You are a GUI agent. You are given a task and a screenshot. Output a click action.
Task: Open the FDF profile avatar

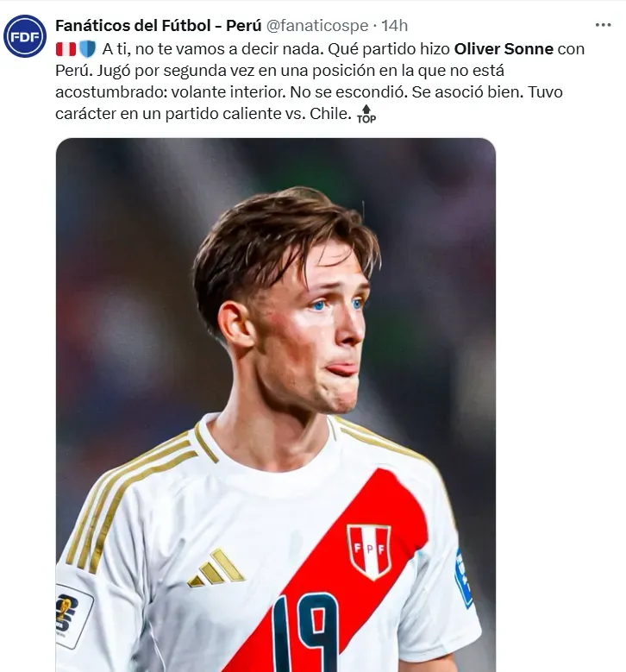click(x=25, y=36)
